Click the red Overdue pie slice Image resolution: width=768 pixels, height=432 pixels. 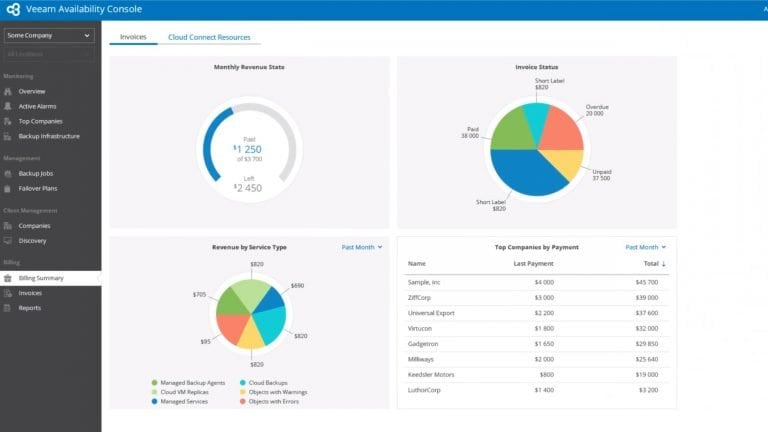[563, 128]
